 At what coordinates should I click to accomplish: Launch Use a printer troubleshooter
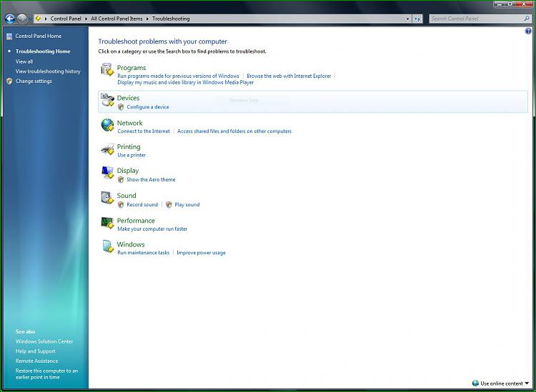tap(131, 155)
